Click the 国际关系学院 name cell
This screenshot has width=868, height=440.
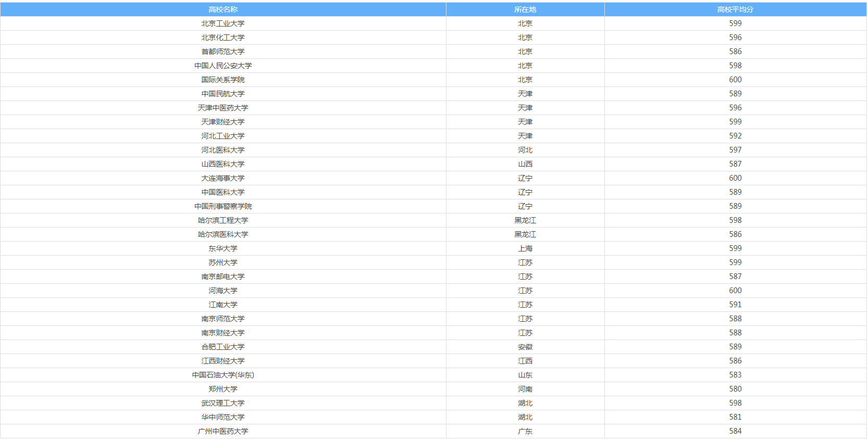click(223, 80)
